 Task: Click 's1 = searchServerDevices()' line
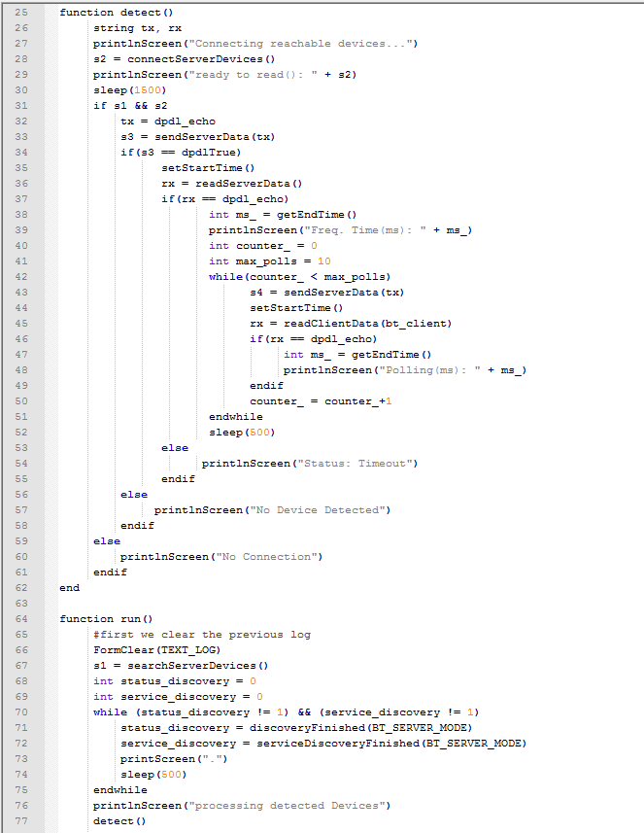181,666
